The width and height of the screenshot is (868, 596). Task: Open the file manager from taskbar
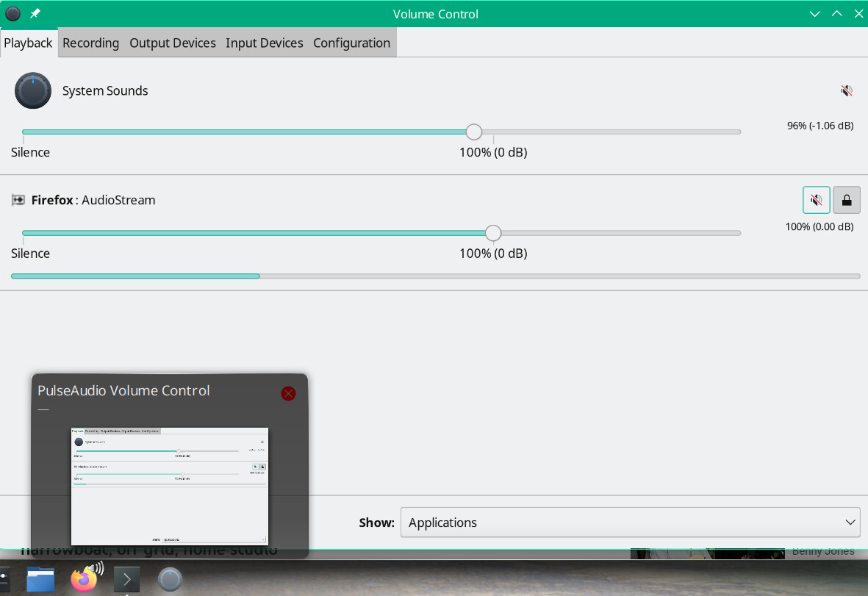tap(40, 580)
